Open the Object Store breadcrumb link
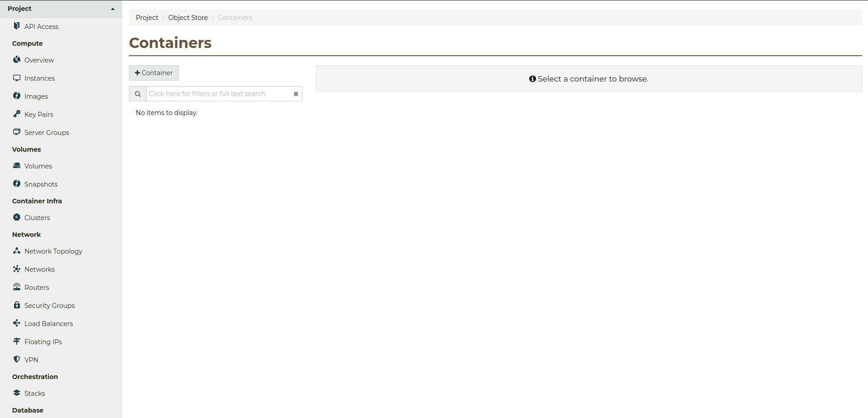The image size is (868, 418). [188, 17]
